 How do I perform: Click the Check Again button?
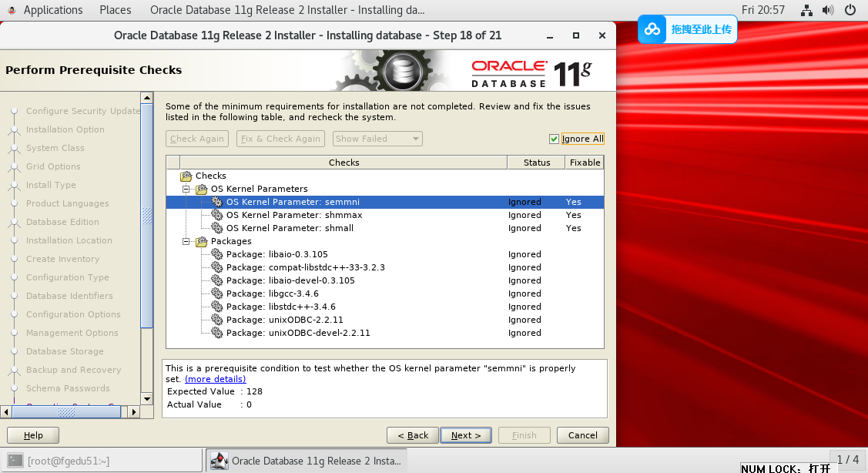(197, 139)
